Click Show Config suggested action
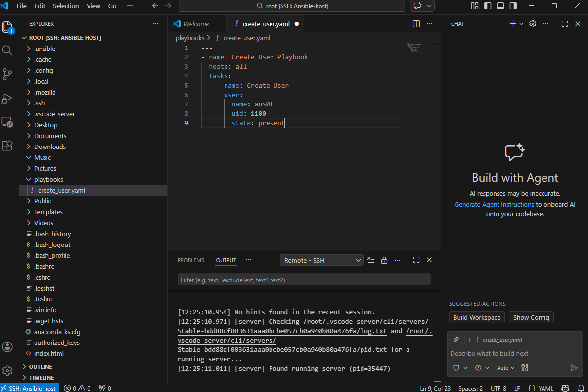 tap(531, 317)
